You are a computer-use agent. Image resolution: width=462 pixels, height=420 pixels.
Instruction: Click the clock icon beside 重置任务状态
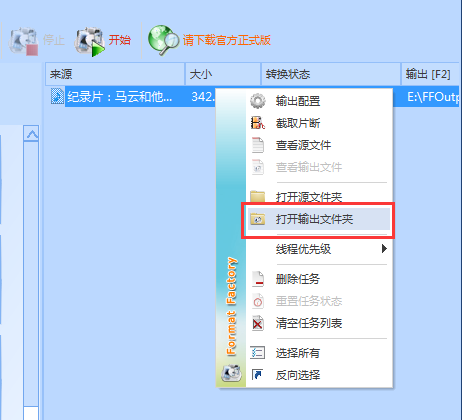coord(258,301)
